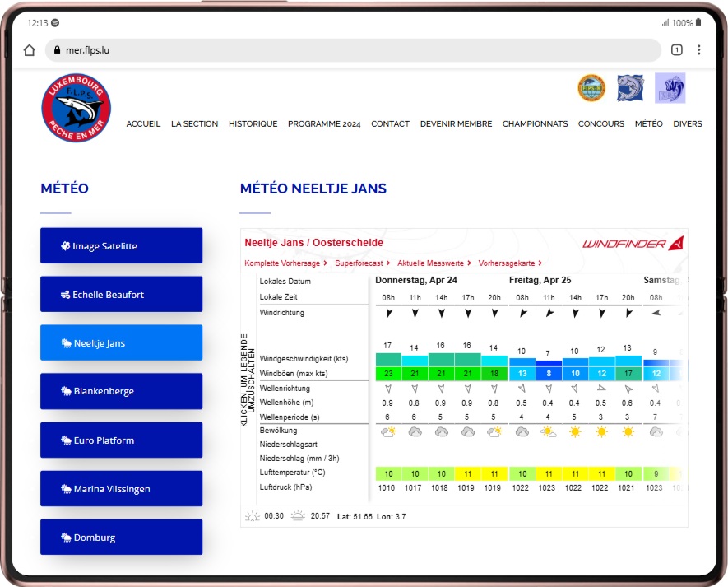728x587 pixels.
Task: Open the Championnats menu item
Action: click(x=535, y=124)
